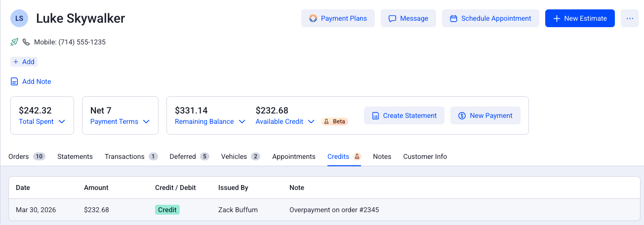The image size is (644, 225).
Task: Expand the Total Spent dropdown
Action: pyautogui.click(x=42, y=121)
